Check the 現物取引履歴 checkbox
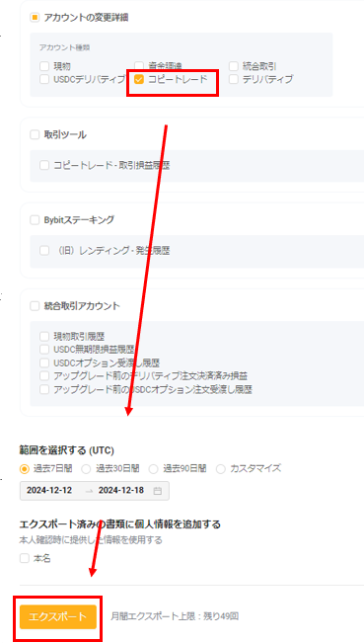Image resolution: width=364 pixels, height=643 pixels. (44, 337)
